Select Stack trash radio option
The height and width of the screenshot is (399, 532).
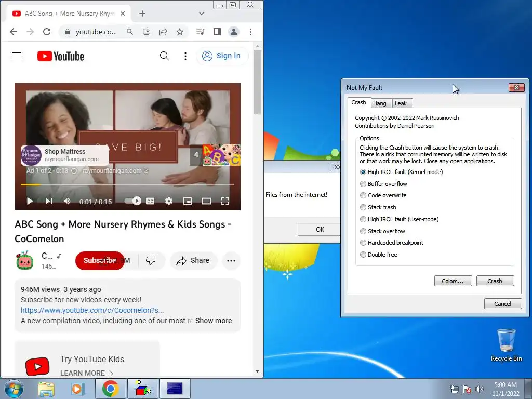coord(378,207)
